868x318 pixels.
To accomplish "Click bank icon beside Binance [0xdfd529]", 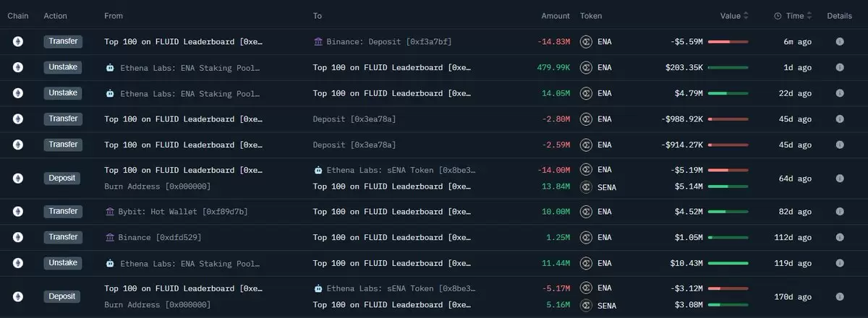I will (x=110, y=238).
